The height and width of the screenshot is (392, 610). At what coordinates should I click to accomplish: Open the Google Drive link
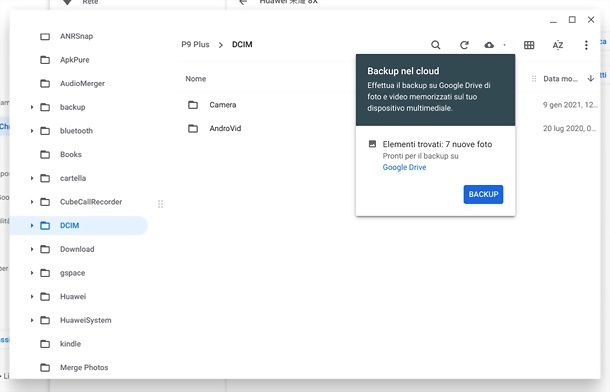point(404,167)
